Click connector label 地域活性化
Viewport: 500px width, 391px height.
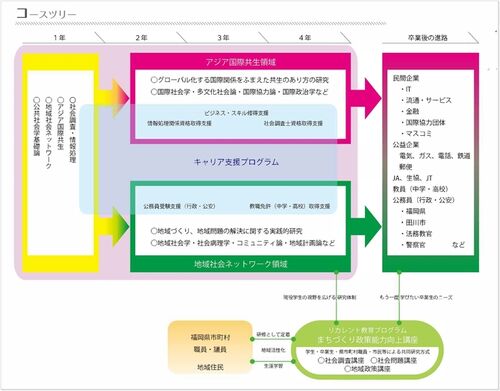(x=273, y=350)
